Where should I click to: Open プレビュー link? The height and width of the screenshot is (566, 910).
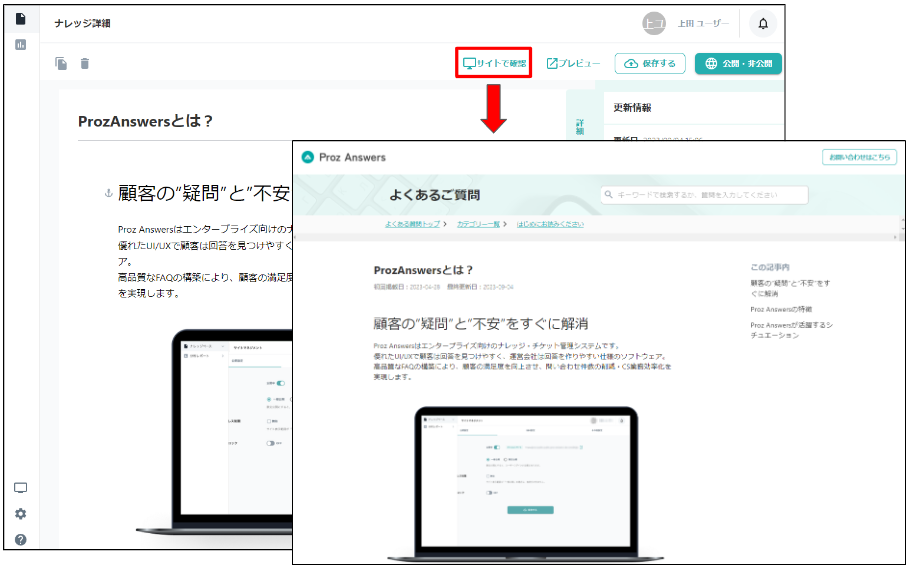tap(573, 63)
